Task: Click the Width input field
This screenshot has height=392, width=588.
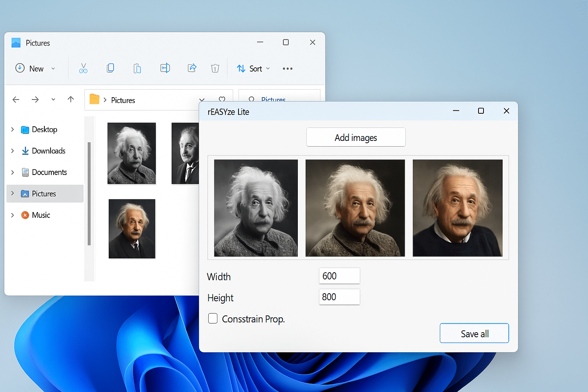Action: pos(339,276)
